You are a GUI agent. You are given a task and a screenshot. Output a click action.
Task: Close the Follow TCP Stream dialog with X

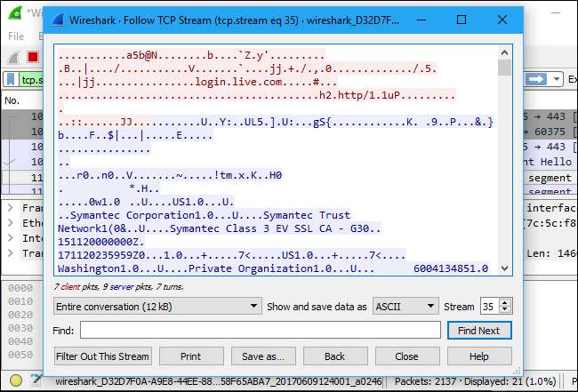coord(502,20)
